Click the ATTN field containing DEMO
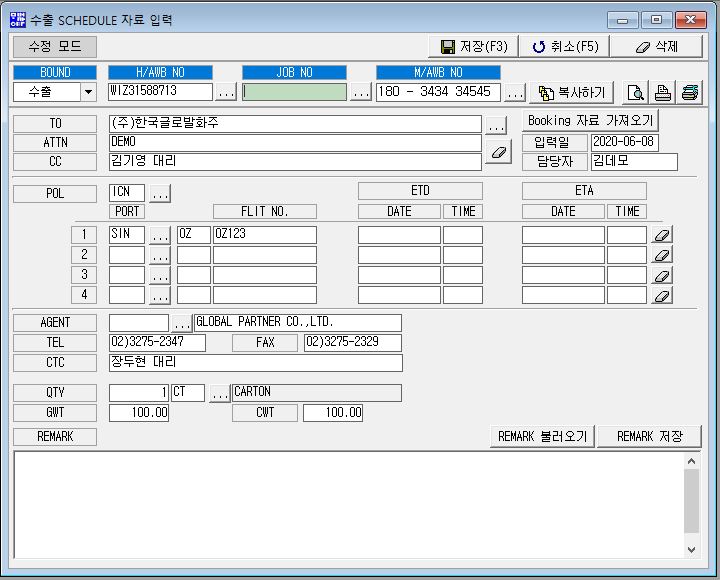The width and height of the screenshot is (720, 580). [295, 143]
